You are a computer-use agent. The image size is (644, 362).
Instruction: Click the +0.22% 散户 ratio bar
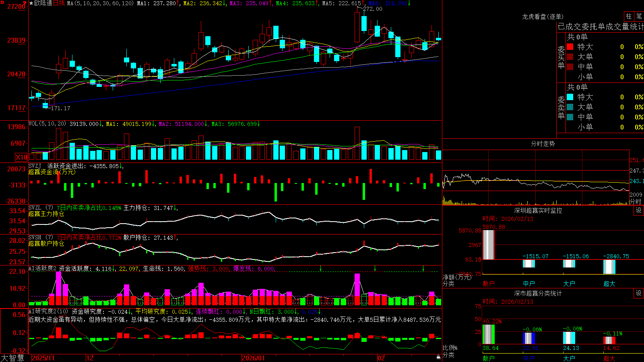click(489, 334)
